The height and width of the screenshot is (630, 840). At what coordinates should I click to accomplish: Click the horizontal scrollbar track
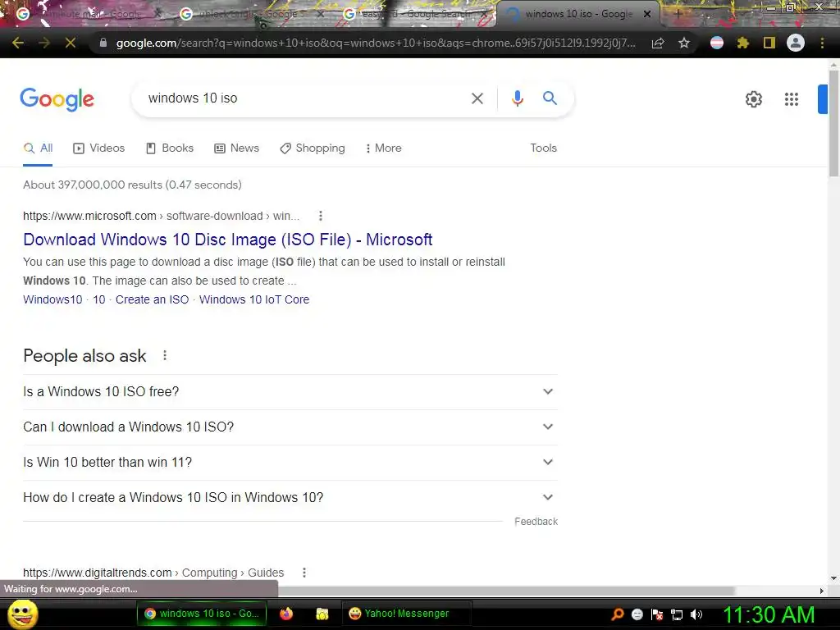[777, 591]
